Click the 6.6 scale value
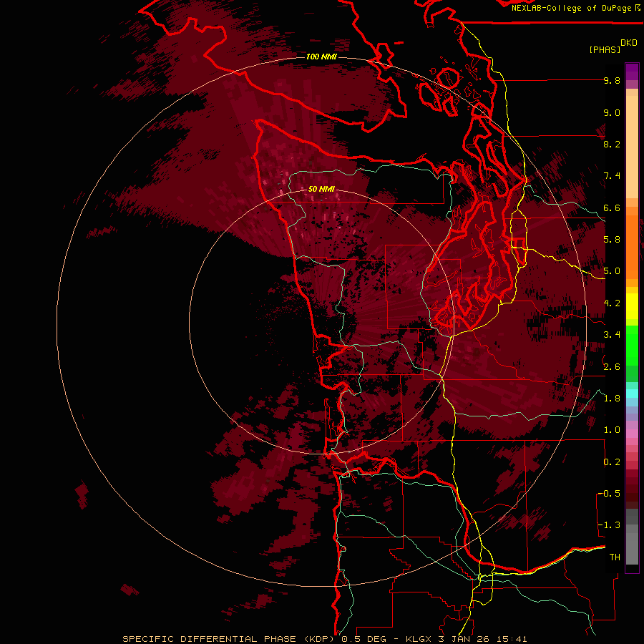 612,208
